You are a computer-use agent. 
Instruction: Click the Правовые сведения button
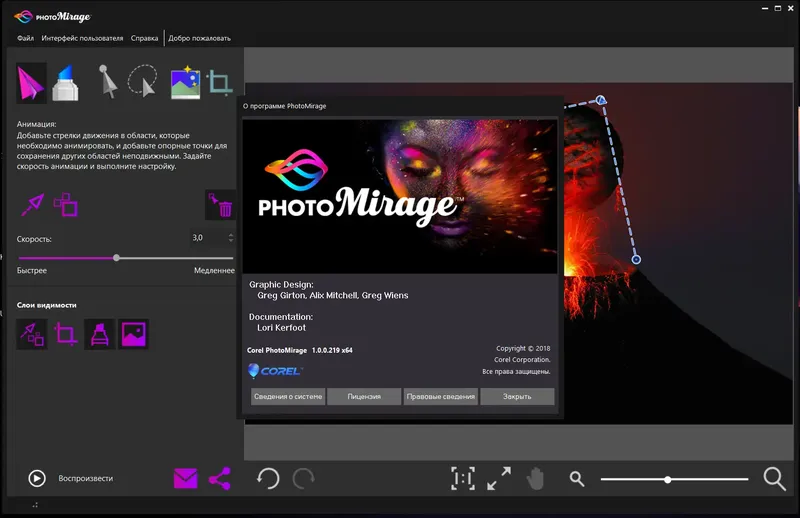(441, 397)
